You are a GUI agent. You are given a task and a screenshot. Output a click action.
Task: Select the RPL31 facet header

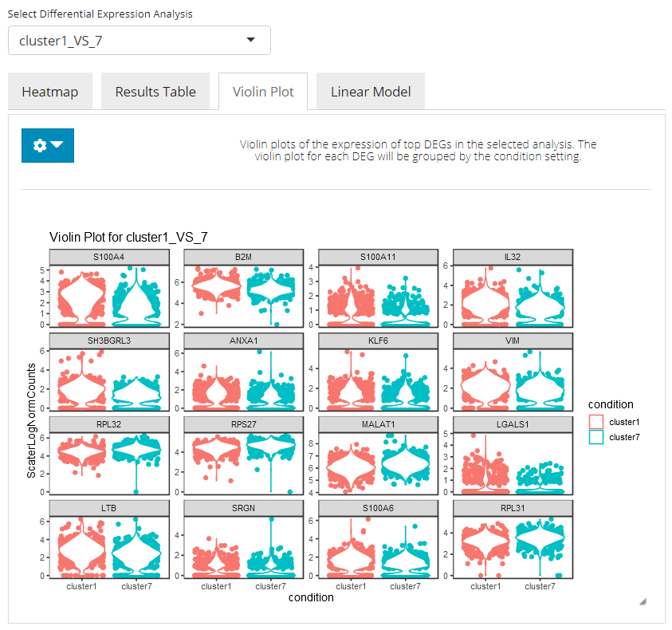(x=513, y=508)
